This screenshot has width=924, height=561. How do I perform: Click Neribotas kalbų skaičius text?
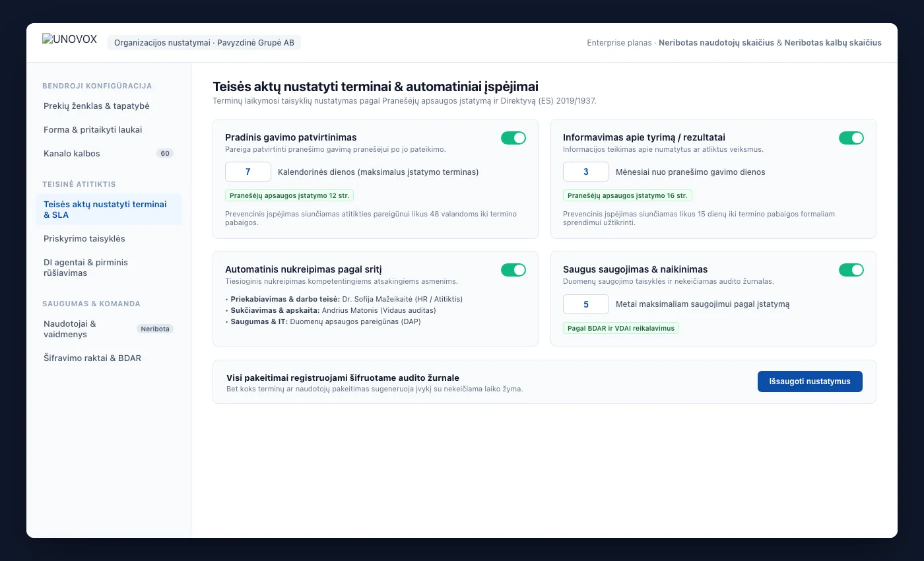[833, 43]
